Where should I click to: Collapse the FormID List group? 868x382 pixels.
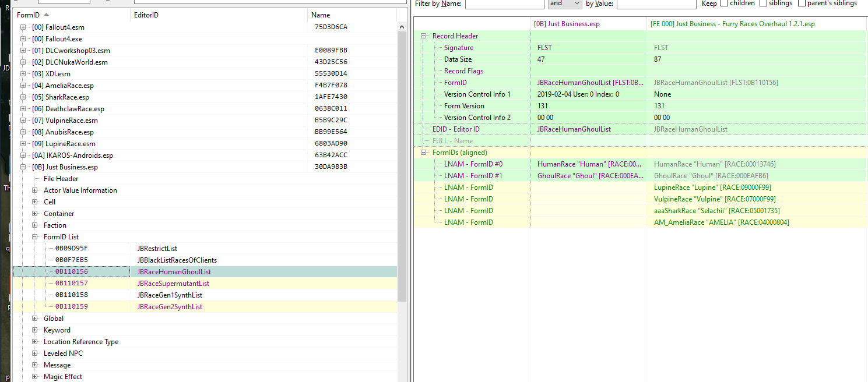click(x=35, y=237)
